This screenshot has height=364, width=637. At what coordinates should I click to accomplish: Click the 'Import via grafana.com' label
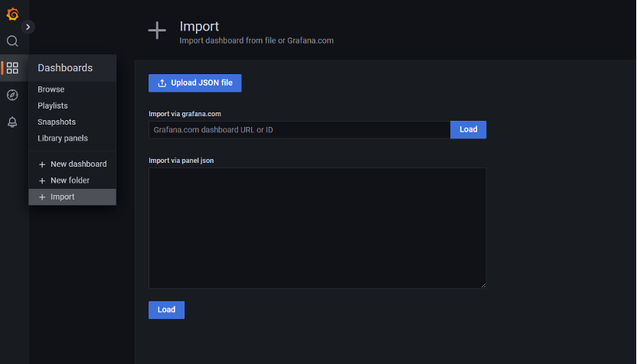click(185, 114)
